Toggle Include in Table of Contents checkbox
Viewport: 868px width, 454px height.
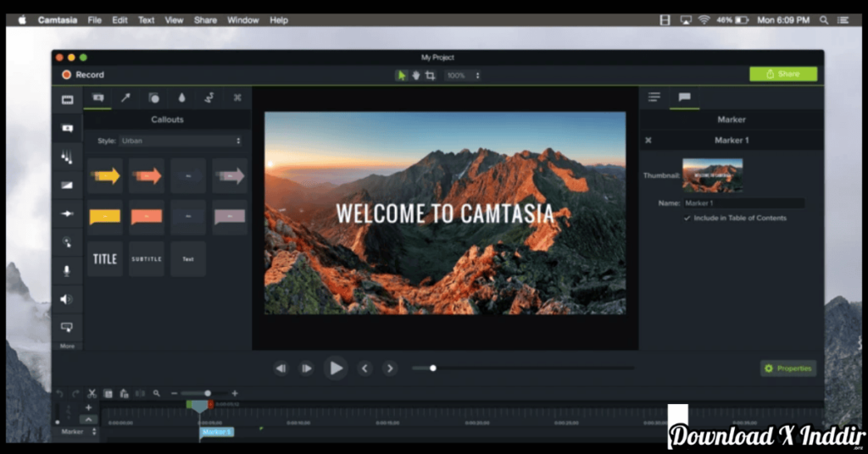tap(687, 218)
